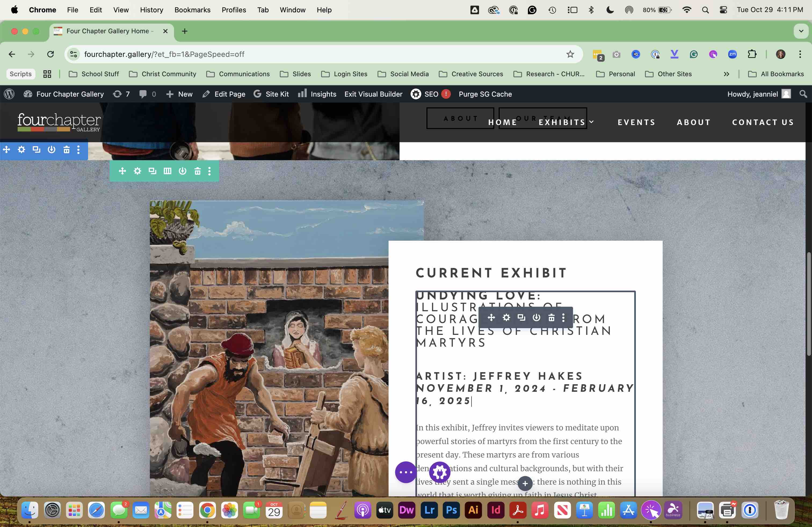Duplicate the section using blue toolbar icon
Viewport: 812px width, 527px height.
(37, 149)
